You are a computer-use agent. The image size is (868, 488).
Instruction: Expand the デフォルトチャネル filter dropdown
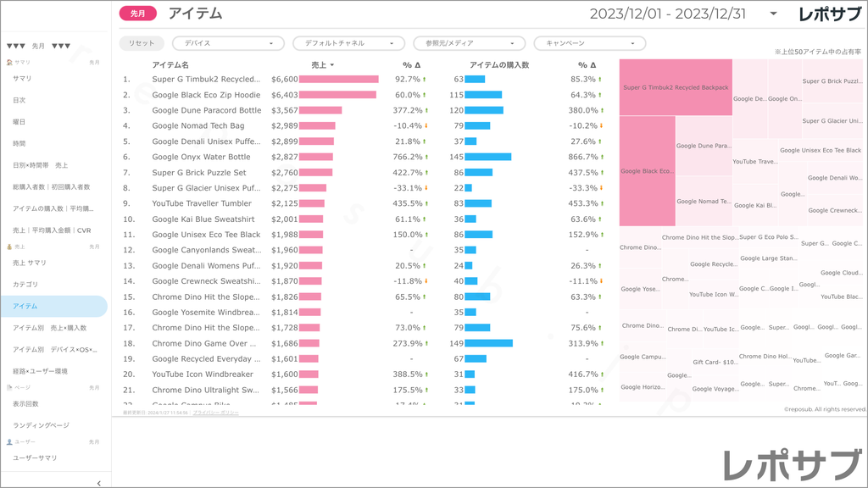[x=348, y=43]
